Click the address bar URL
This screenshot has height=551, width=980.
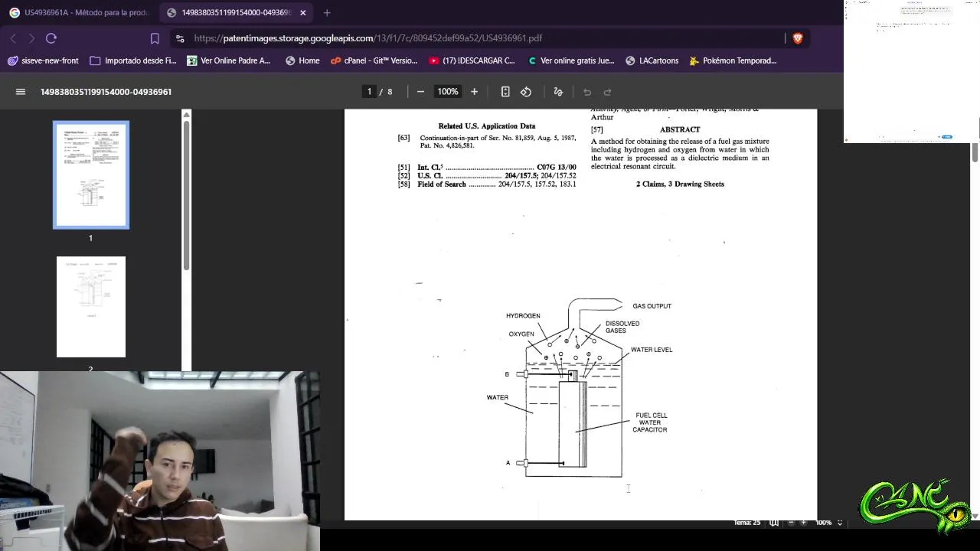tap(367, 38)
